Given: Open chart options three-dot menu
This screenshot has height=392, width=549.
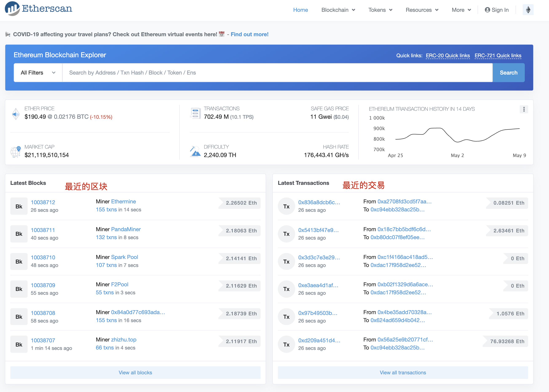Looking at the screenshot, I should coord(524,109).
